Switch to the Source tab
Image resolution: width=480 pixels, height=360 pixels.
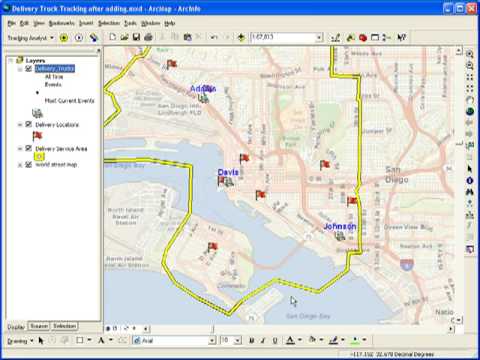pyautogui.click(x=39, y=326)
